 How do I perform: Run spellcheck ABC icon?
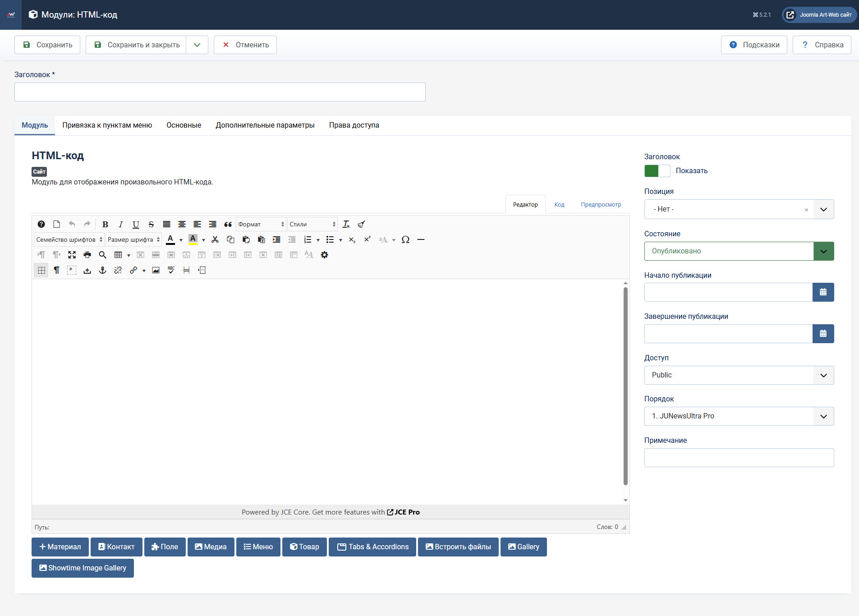point(171,270)
